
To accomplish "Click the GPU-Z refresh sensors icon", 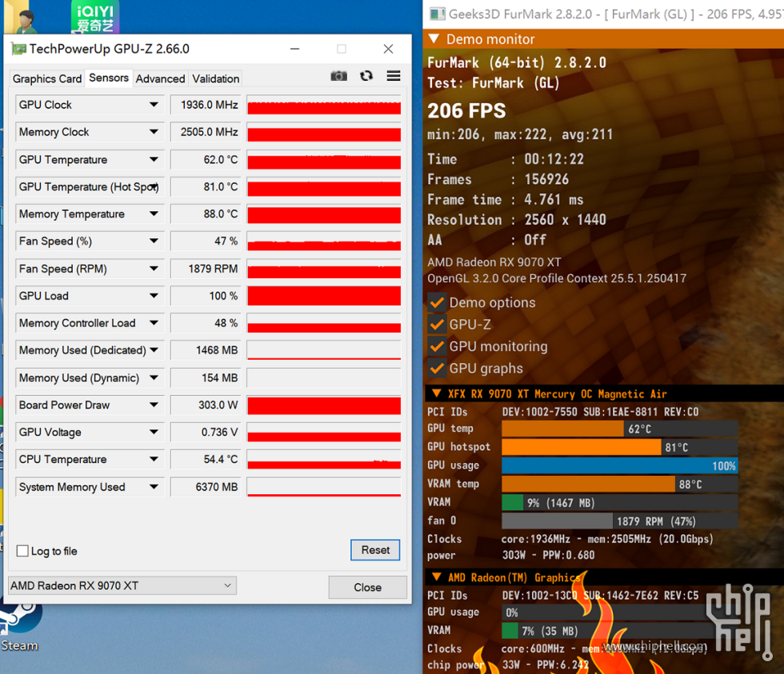I will click(x=366, y=76).
